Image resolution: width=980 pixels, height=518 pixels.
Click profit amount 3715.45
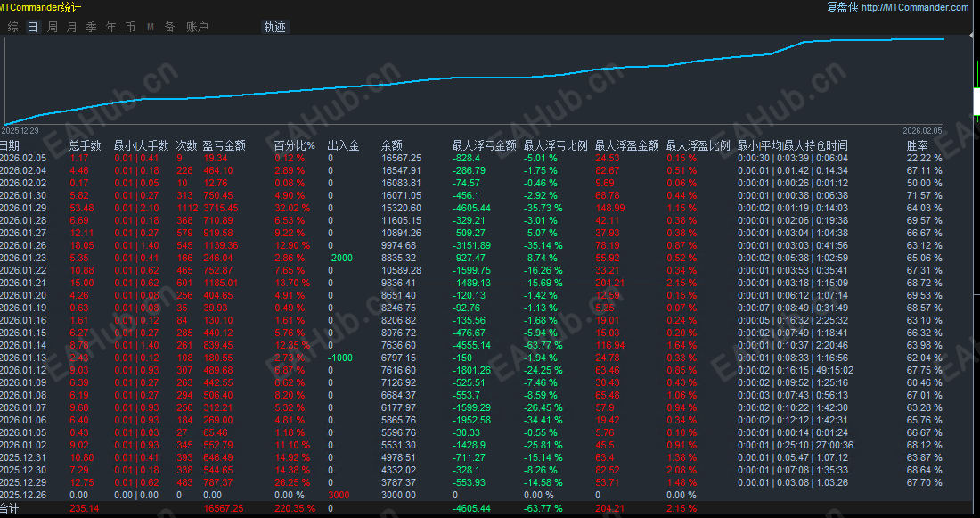pyautogui.click(x=221, y=209)
